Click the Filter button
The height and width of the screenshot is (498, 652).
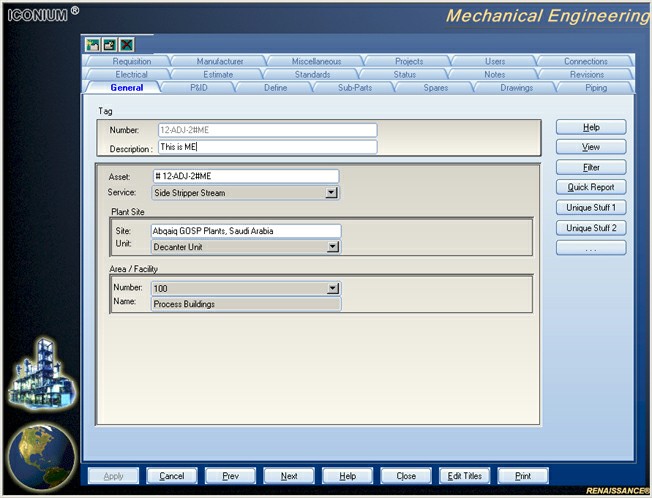[591, 167]
